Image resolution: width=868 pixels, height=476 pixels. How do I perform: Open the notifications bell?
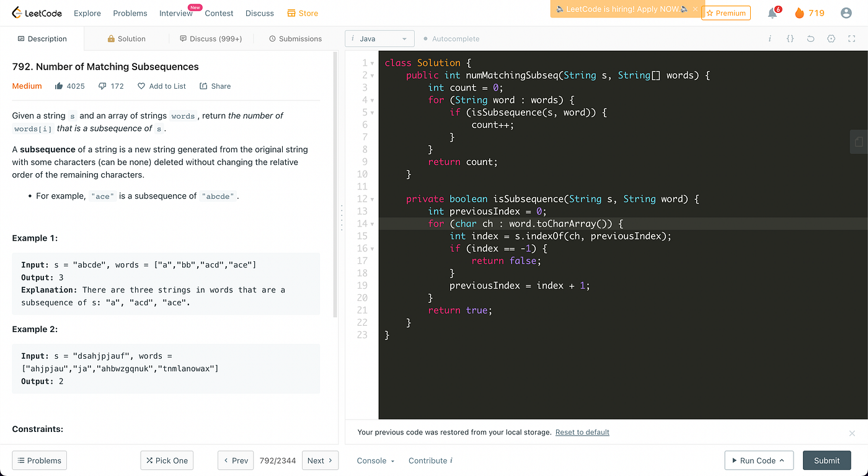pos(773,13)
